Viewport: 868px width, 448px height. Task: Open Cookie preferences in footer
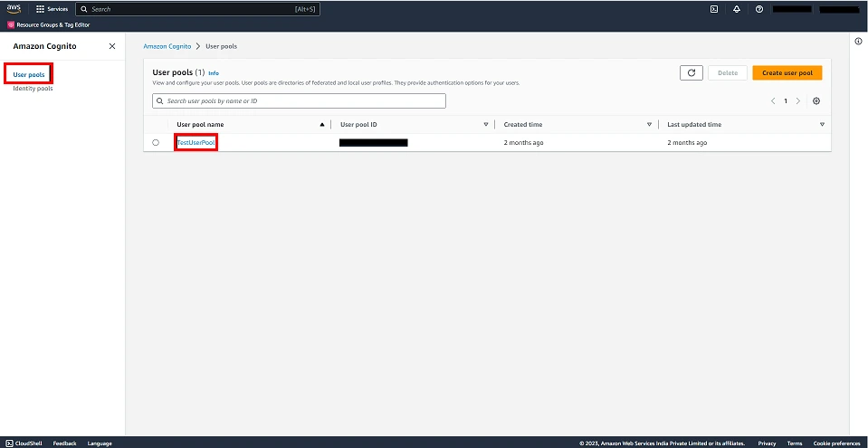point(836,443)
